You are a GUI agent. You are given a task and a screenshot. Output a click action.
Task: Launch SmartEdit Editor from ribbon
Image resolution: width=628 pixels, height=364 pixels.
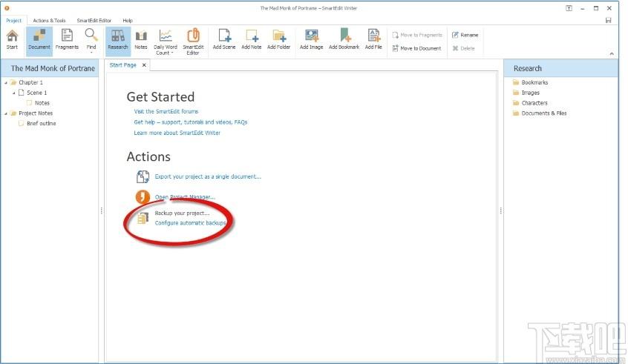[193, 42]
